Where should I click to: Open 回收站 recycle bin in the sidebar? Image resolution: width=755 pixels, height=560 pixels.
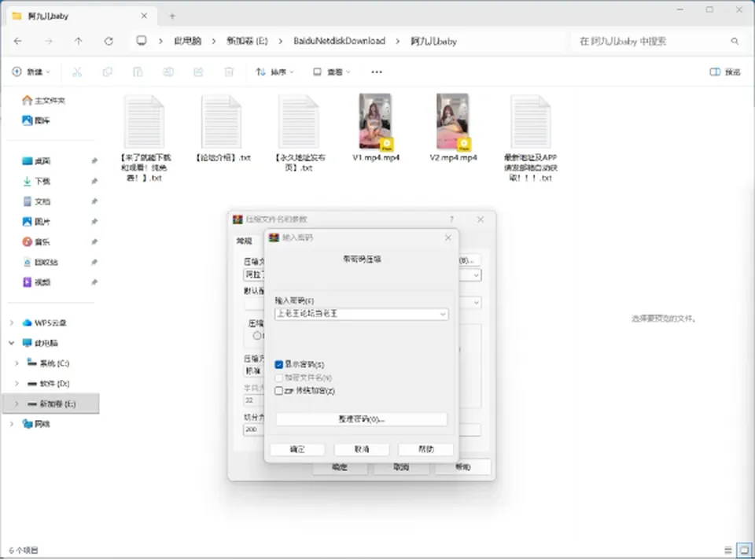[40, 262]
